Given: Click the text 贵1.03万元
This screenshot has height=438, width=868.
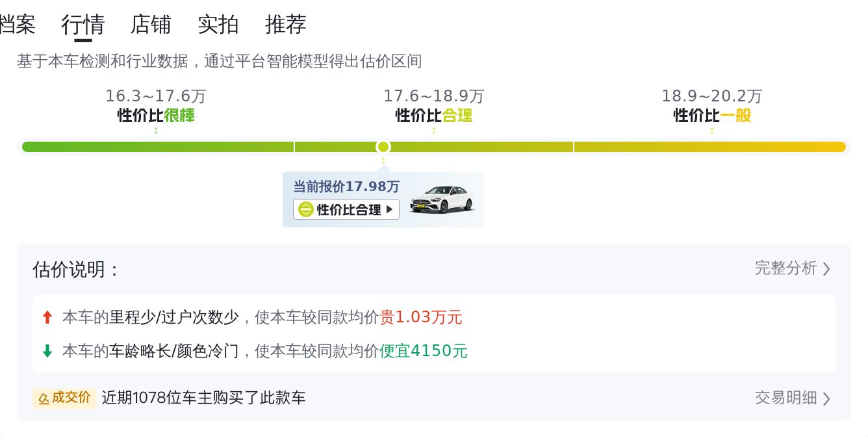Looking at the screenshot, I should (421, 317).
